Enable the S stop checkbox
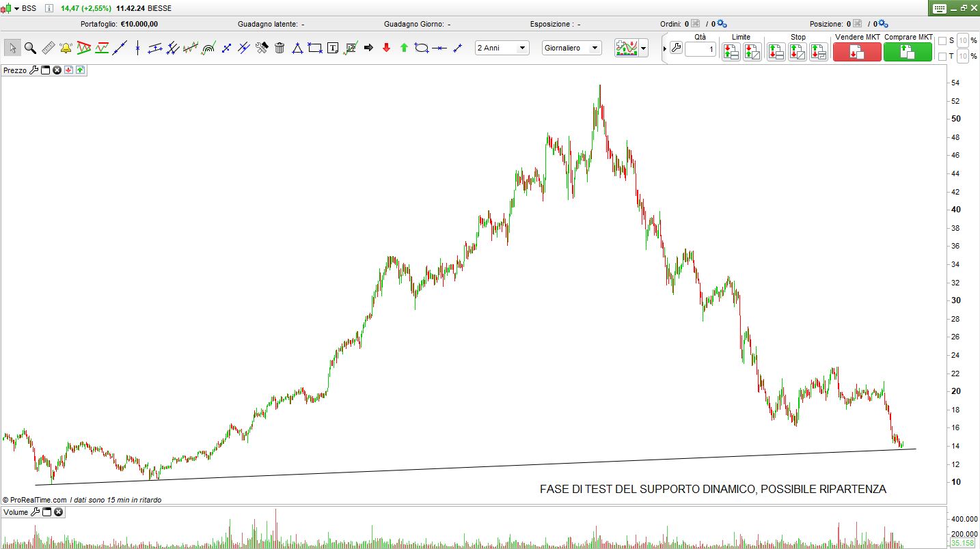The image size is (980, 549). [942, 40]
